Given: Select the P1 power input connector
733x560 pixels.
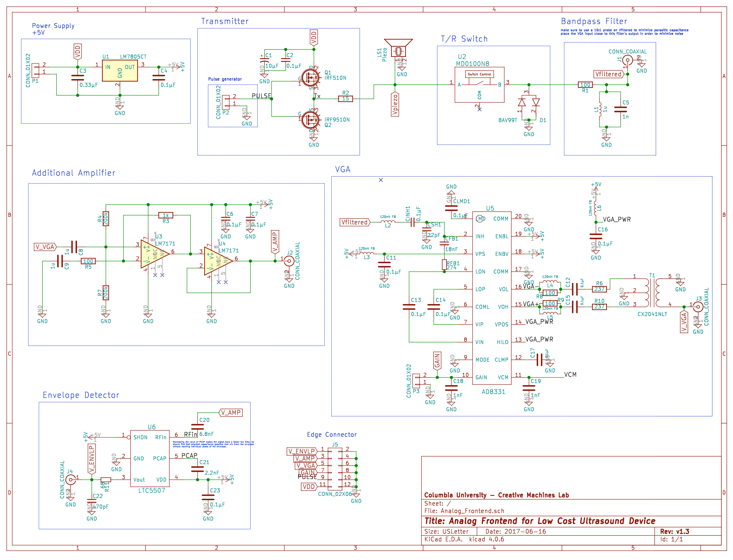Looking at the screenshot, I should click(x=35, y=70).
